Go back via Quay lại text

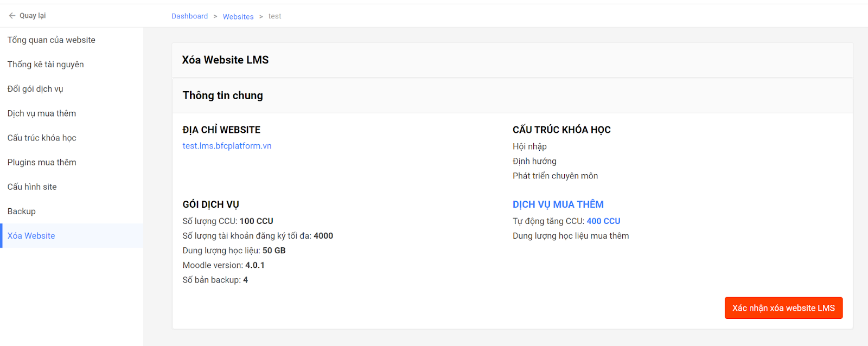(33, 16)
